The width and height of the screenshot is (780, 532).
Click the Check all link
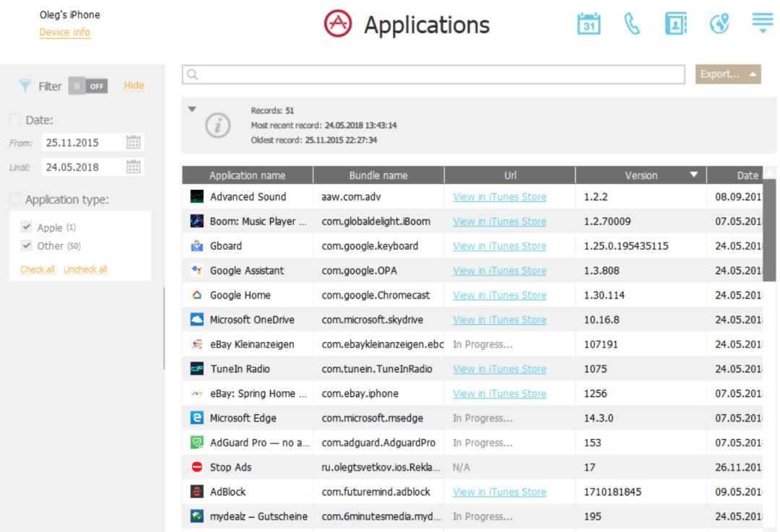point(38,269)
